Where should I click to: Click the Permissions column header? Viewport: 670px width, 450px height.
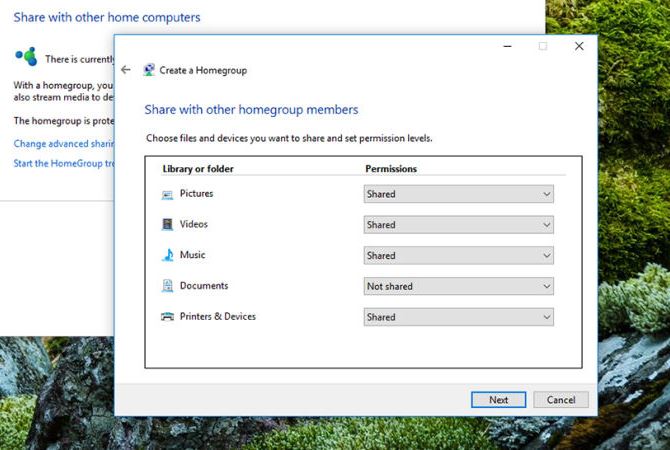pyautogui.click(x=391, y=169)
